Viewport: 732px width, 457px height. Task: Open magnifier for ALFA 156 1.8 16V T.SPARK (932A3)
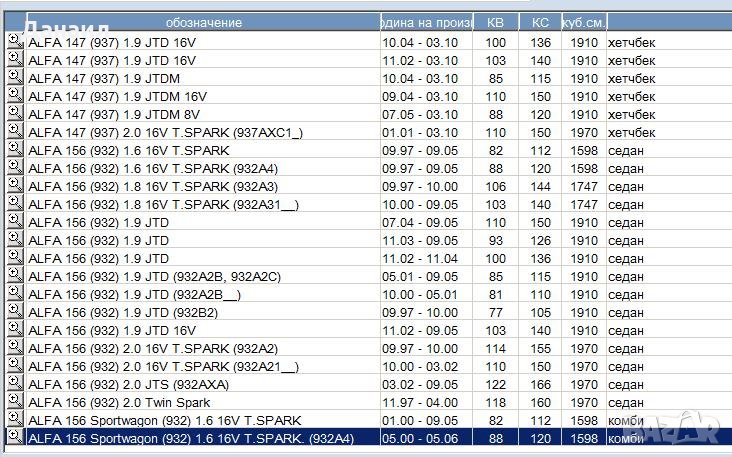14,185
